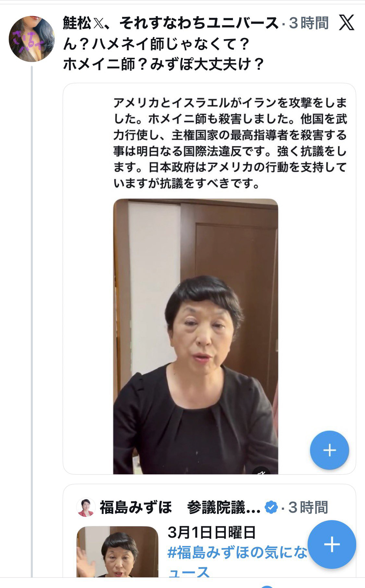
Task: Click 福島みずほ's verified badge icon
Action: click(x=271, y=507)
